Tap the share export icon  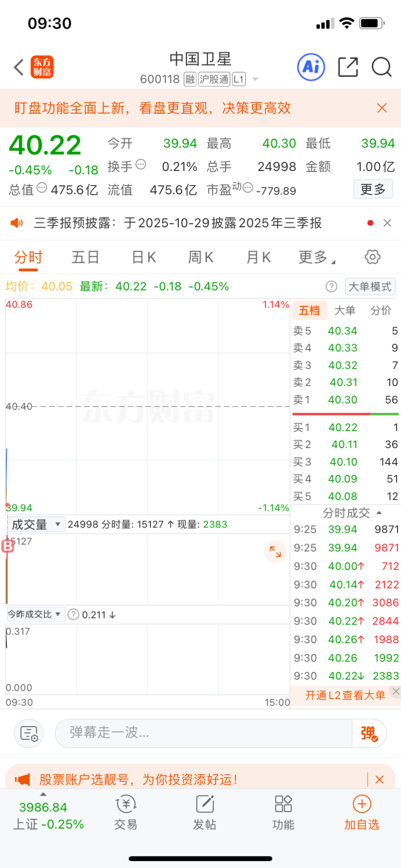pos(348,67)
